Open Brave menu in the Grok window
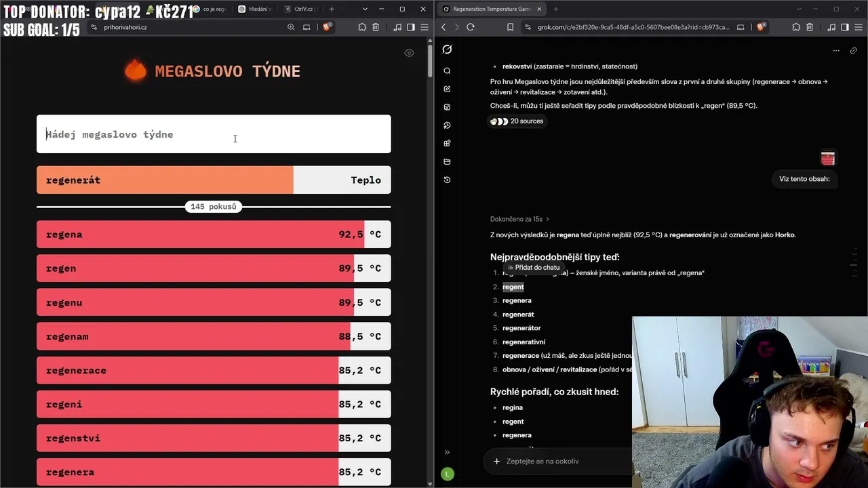This screenshot has height=488, width=868. (x=859, y=27)
